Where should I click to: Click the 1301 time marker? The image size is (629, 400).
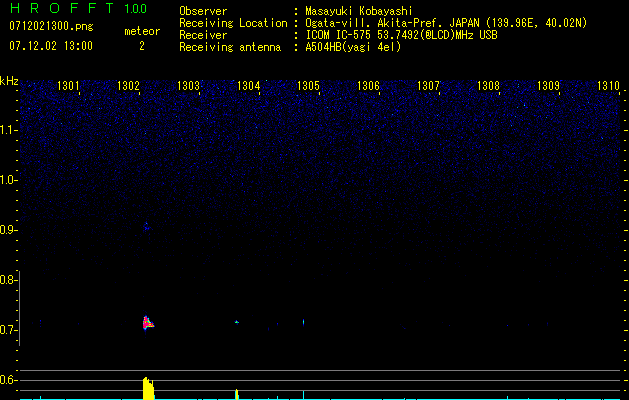(x=68, y=86)
